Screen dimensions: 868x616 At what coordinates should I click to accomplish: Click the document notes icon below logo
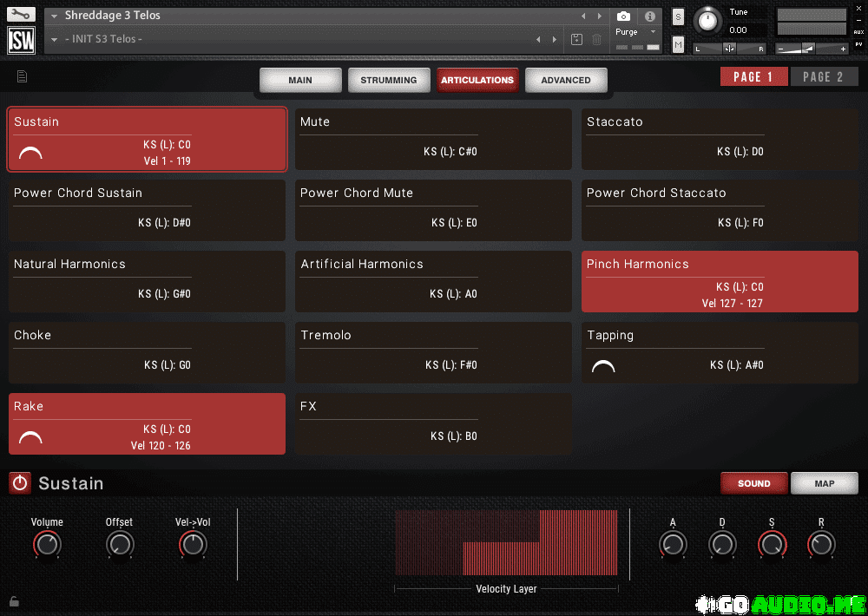point(22,76)
